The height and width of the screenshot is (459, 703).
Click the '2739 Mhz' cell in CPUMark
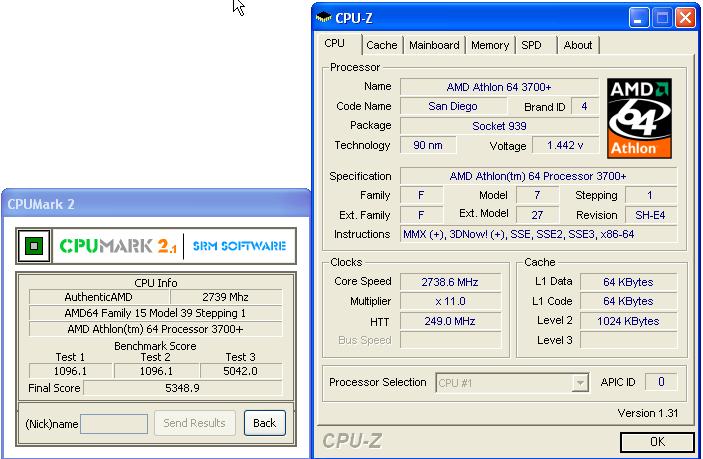226,297
